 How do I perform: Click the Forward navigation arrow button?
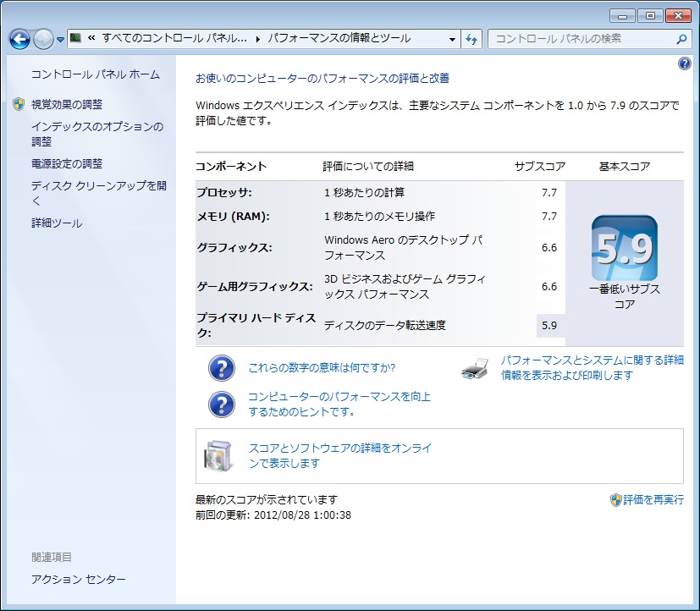43,39
